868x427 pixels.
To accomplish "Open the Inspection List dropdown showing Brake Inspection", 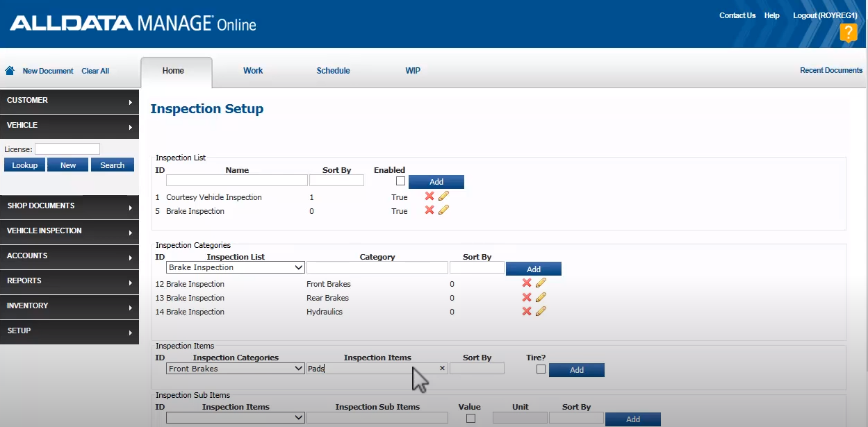I will tap(236, 267).
